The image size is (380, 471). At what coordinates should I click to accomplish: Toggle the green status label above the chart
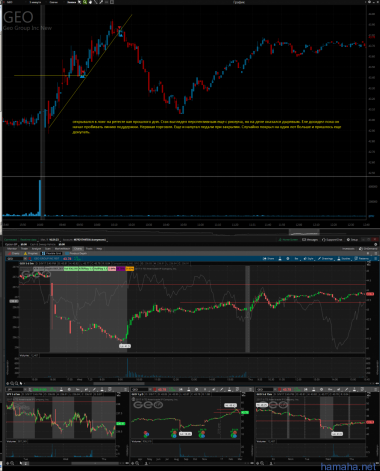pyautogui.click(x=71, y=268)
